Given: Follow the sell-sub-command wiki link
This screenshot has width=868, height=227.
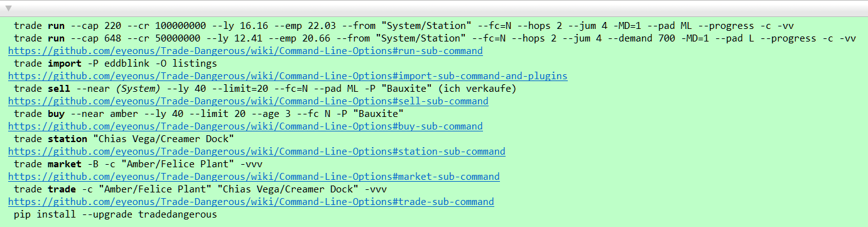Looking at the screenshot, I should 248,101.
